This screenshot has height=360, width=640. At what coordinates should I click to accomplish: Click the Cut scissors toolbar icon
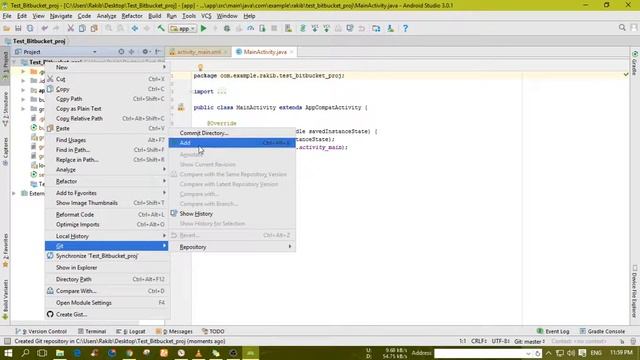[70, 29]
